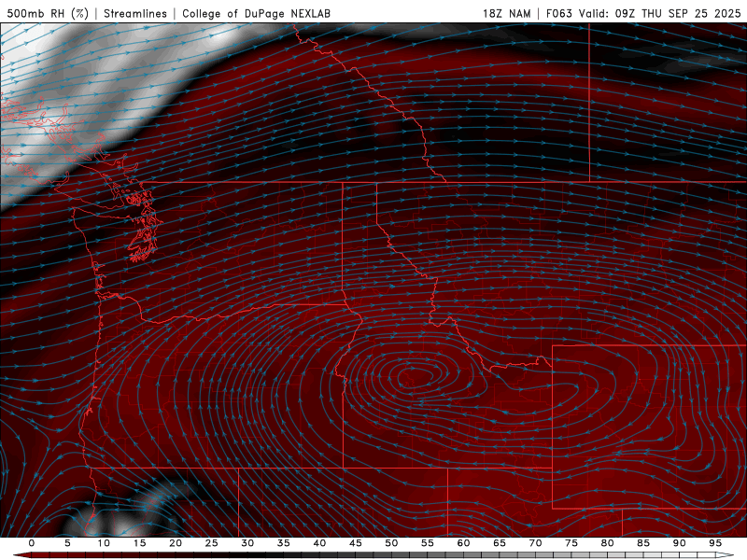The image size is (747, 560).
Task: Click the "75" colorbar scale label
Action: (571, 543)
